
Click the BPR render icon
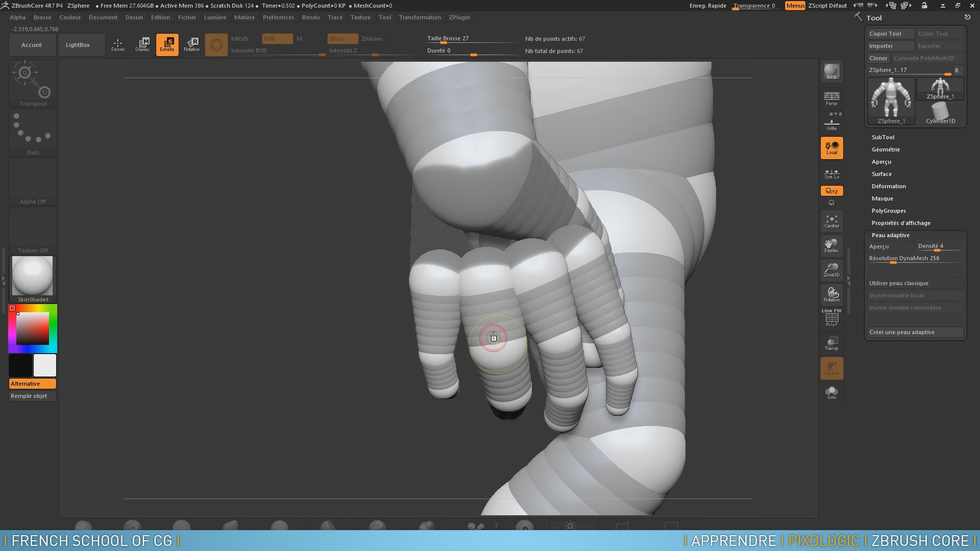(831, 71)
